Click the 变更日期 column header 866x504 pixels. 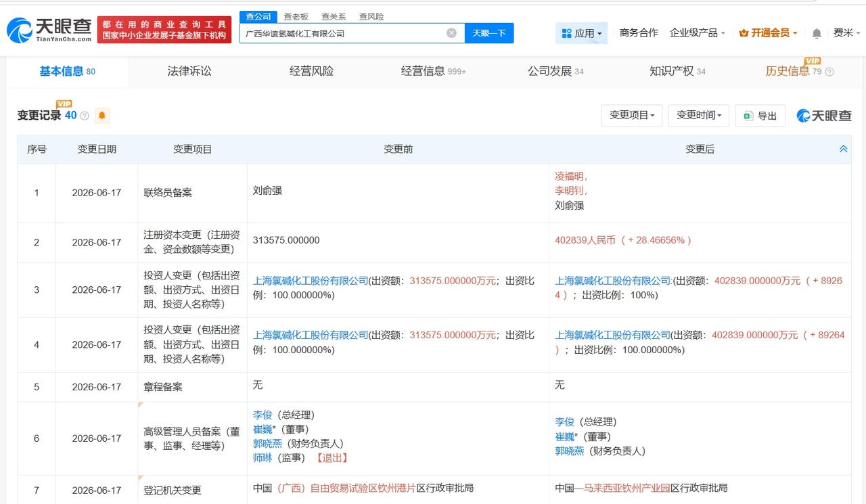pos(97,149)
